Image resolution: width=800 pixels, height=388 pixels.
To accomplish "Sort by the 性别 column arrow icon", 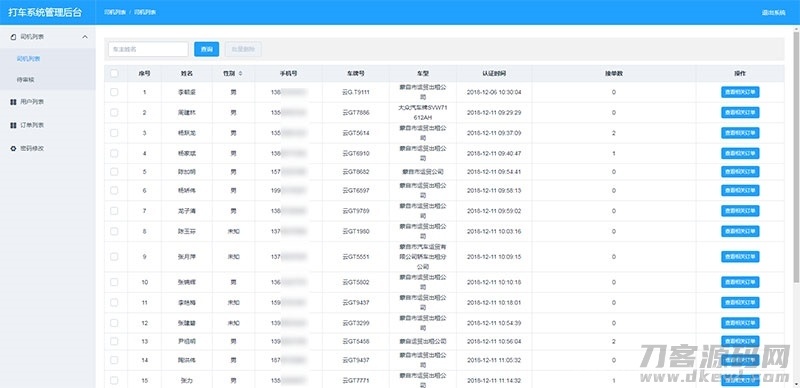I will pos(240,74).
